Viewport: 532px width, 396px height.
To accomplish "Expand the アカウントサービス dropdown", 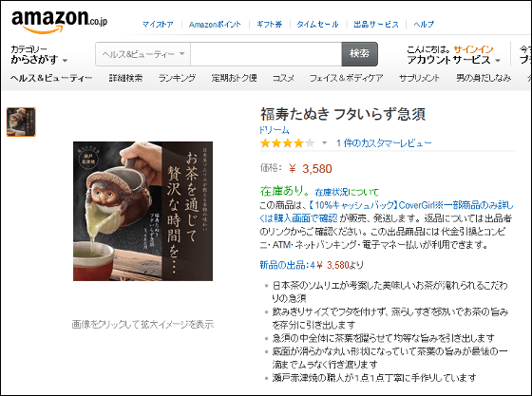I will pyautogui.click(x=454, y=60).
